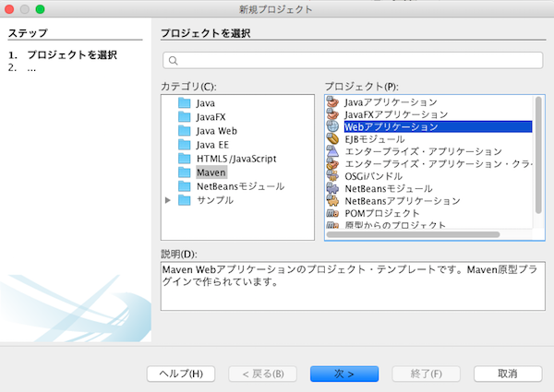
Task: Click the search magnifier icon
Action: click(174, 61)
